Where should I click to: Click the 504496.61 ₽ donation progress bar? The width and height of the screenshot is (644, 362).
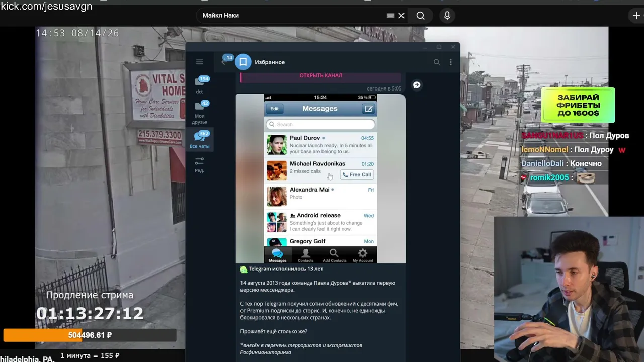tap(90, 335)
